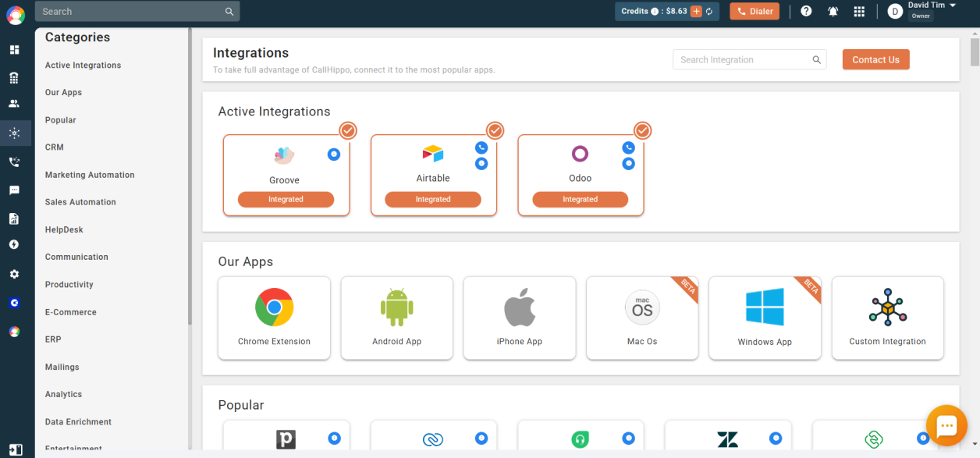Screen dimensions: 980x458
Task: Select the Popular category
Action: point(60,120)
